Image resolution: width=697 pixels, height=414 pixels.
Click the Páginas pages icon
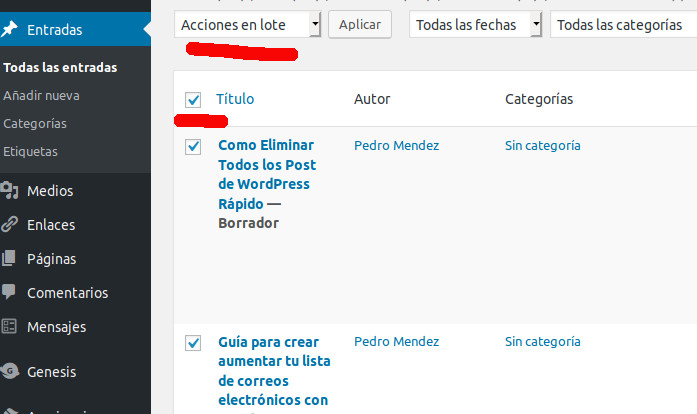coord(9,259)
